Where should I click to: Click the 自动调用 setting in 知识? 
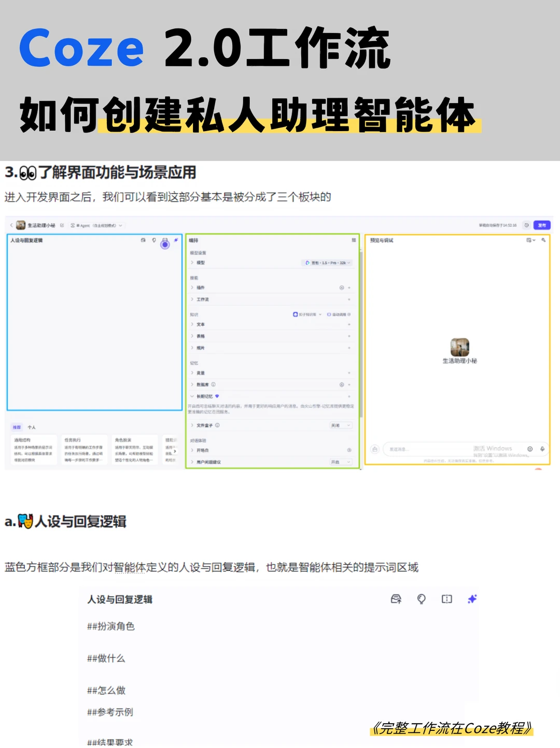pos(339,315)
